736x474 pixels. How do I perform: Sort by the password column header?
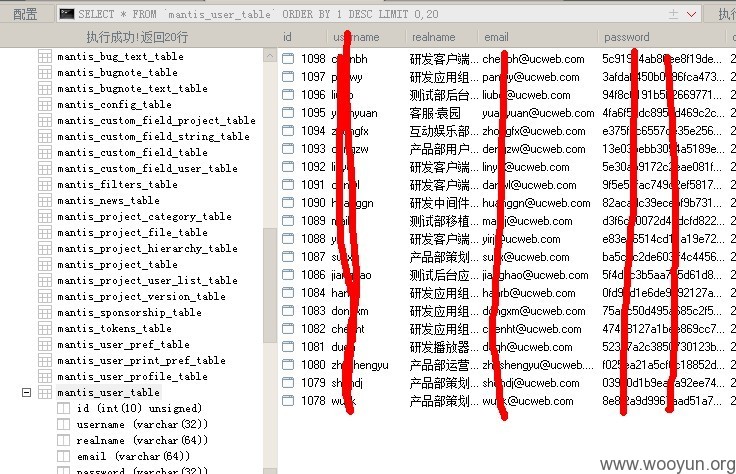627,37
